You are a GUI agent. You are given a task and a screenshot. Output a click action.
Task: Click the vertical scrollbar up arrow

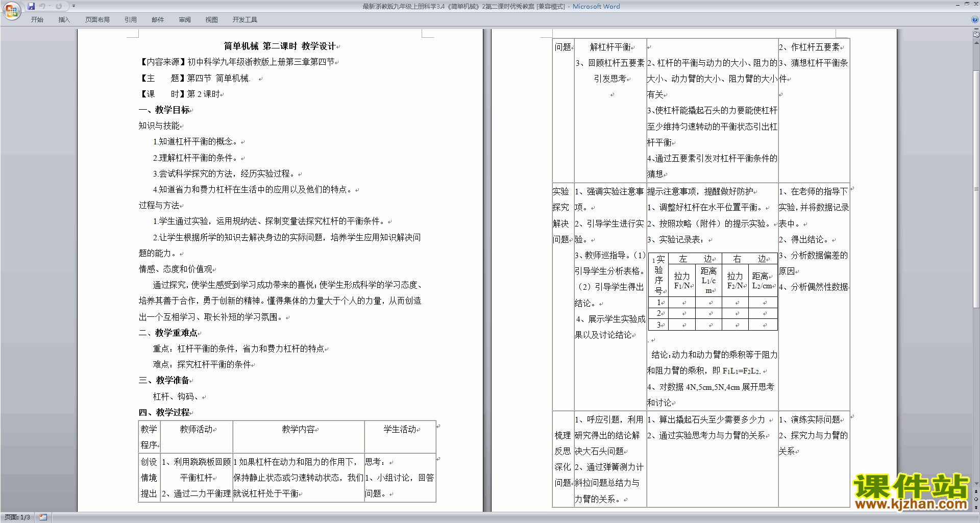point(976,42)
